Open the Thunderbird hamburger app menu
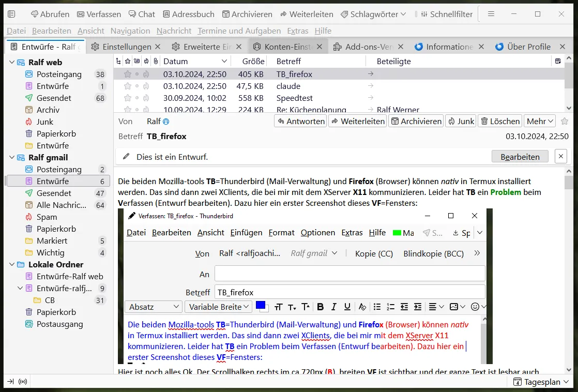 (x=491, y=14)
